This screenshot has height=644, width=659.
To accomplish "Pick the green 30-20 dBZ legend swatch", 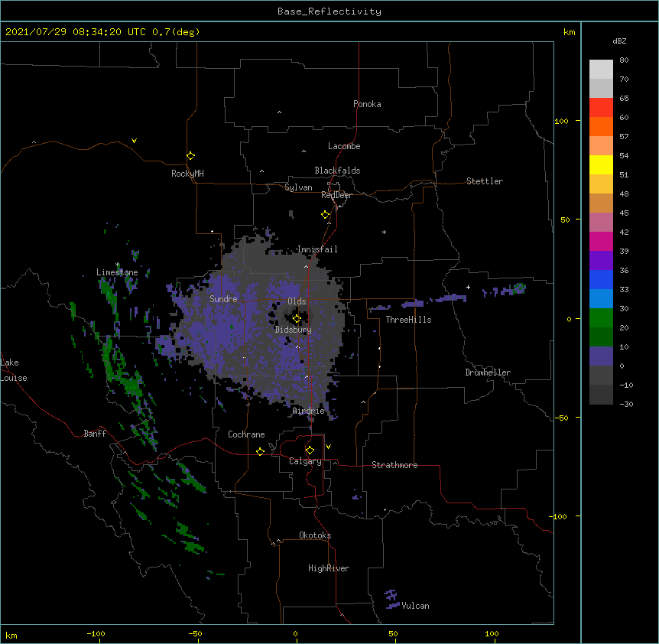I will (x=601, y=318).
